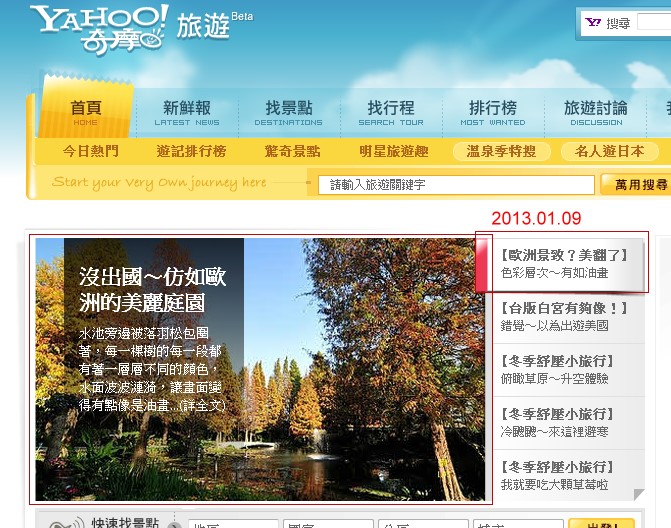Focus the 請輸入旅遊關鍵字 search field
This screenshot has width=671, height=528.
click(456, 185)
